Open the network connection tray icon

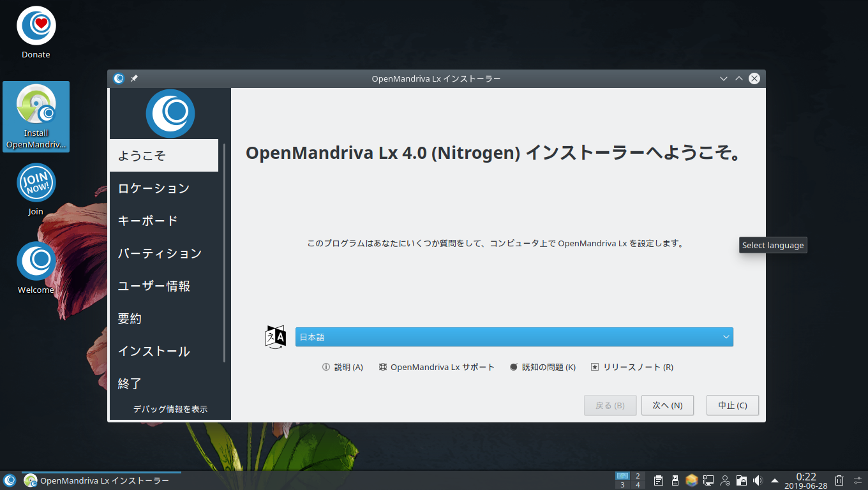(708, 480)
